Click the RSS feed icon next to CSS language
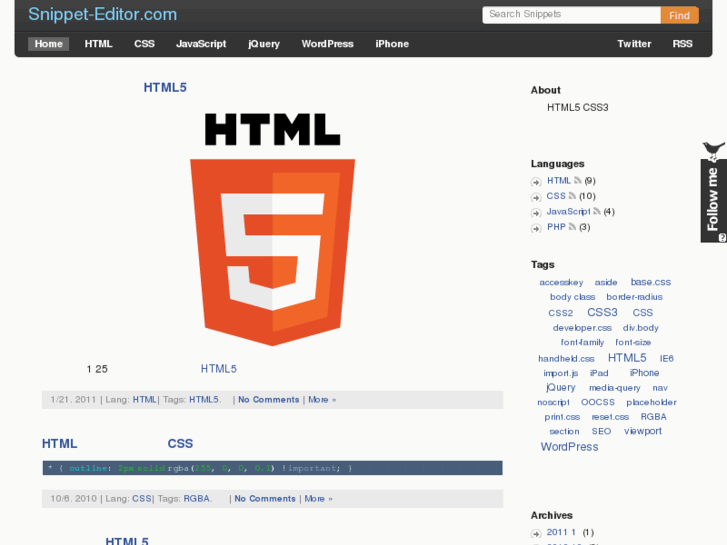The width and height of the screenshot is (727, 545). tap(572, 196)
